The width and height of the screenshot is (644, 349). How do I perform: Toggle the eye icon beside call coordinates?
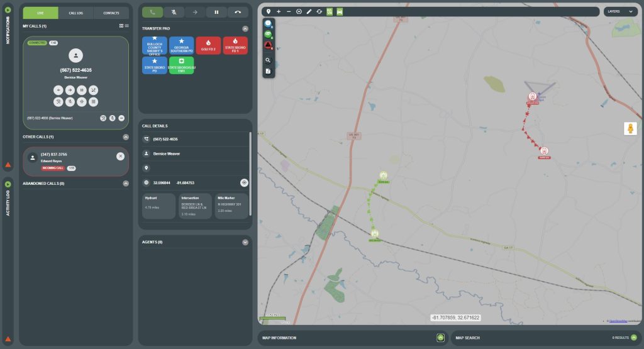click(x=244, y=182)
